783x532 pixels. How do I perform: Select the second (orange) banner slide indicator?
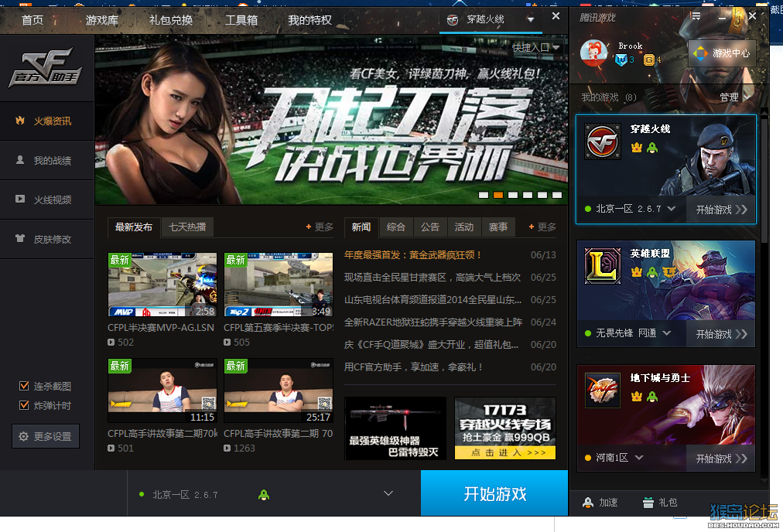click(x=498, y=195)
